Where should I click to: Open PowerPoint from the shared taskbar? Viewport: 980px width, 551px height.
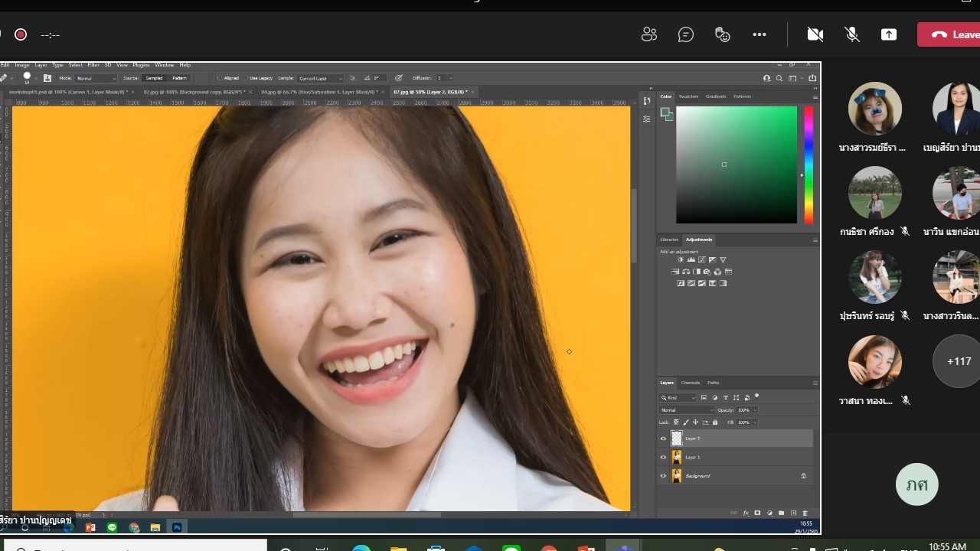(90, 527)
